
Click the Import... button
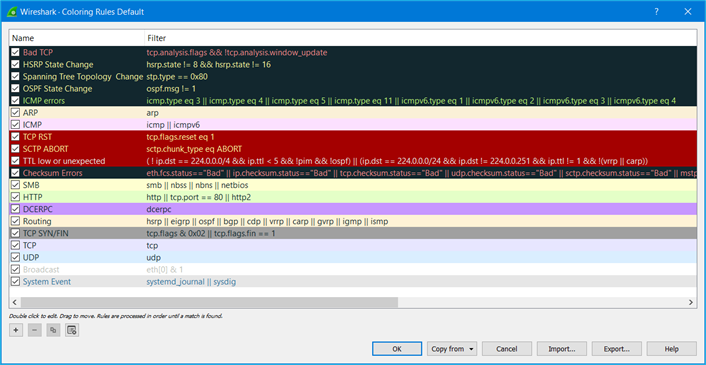(562, 349)
